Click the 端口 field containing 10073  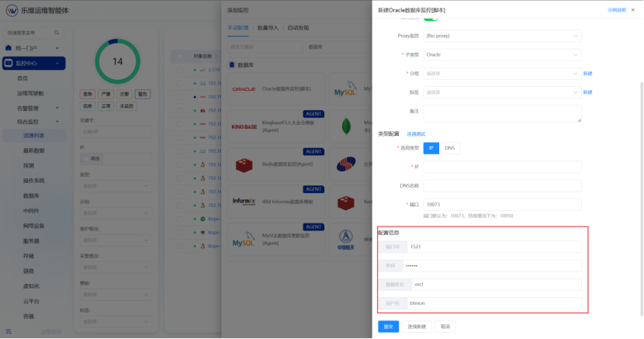tap(502, 204)
